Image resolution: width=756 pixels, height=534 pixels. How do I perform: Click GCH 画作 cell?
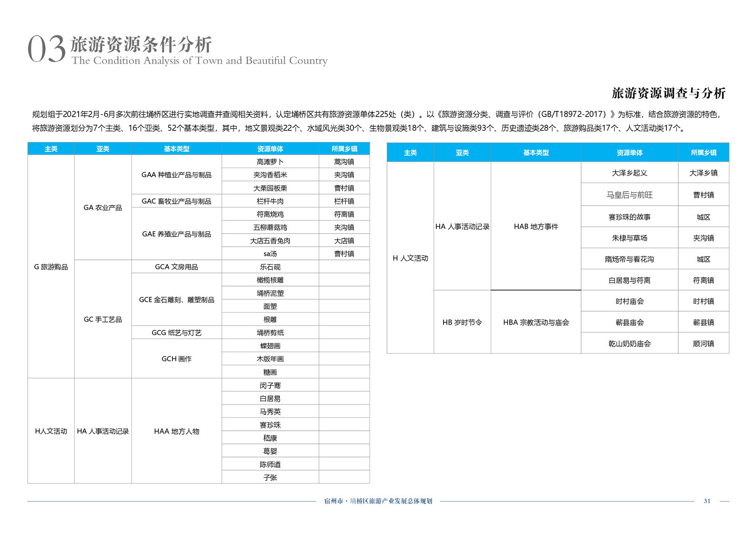(177, 359)
